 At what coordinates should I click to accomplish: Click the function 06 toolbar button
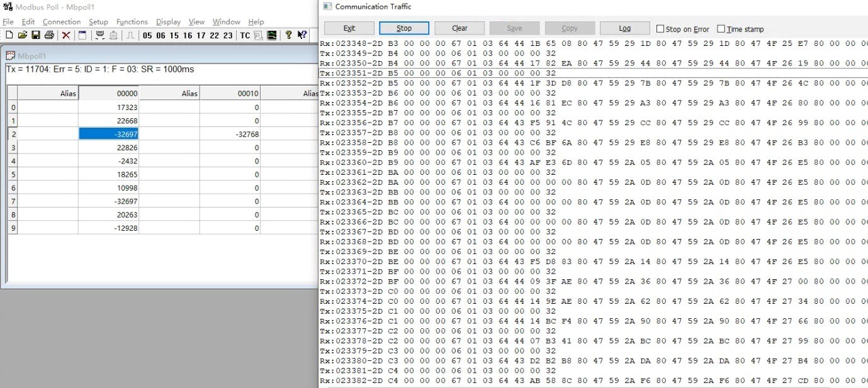pos(161,35)
